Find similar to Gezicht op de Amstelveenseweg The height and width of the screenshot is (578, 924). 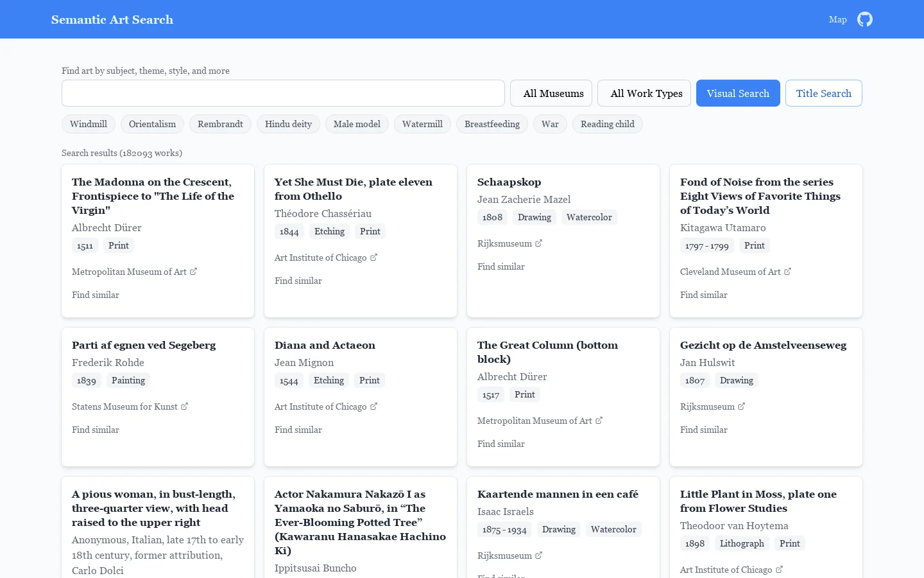click(x=704, y=430)
